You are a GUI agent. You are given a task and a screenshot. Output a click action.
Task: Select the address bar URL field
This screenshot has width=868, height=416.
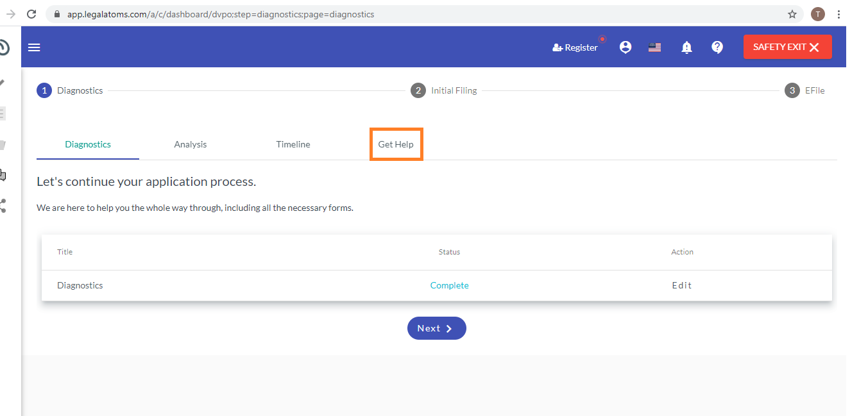(x=425, y=14)
